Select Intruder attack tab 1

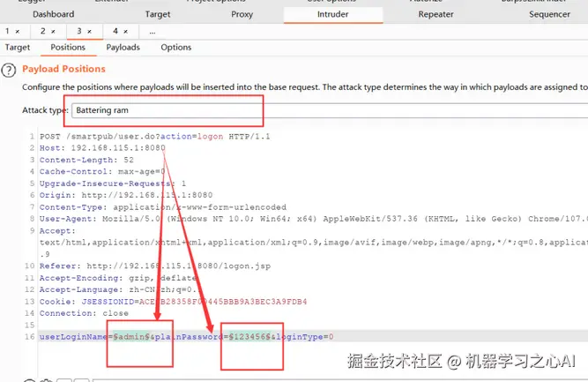[x=7, y=31]
